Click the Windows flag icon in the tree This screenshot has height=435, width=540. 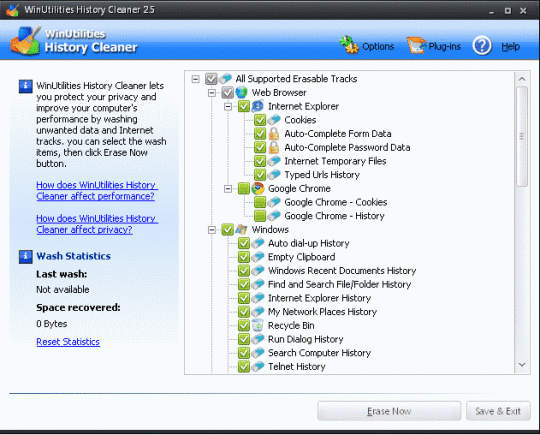(x=241, y=229)
